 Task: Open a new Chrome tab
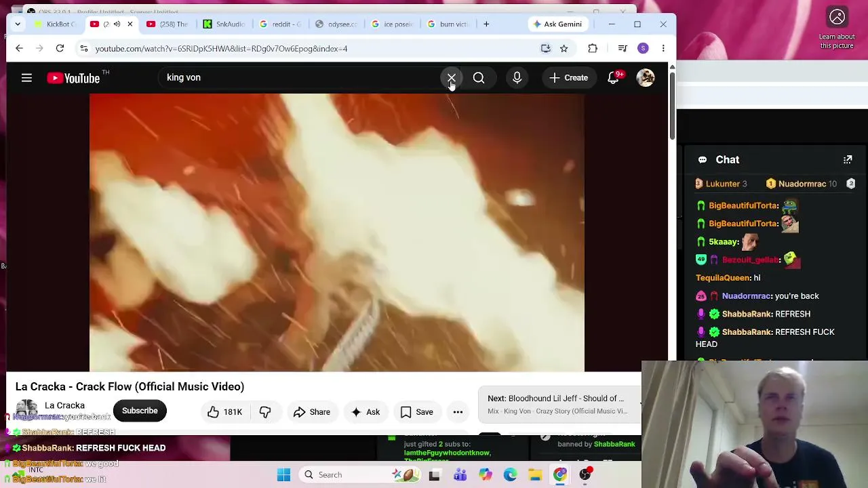[486, 24]
